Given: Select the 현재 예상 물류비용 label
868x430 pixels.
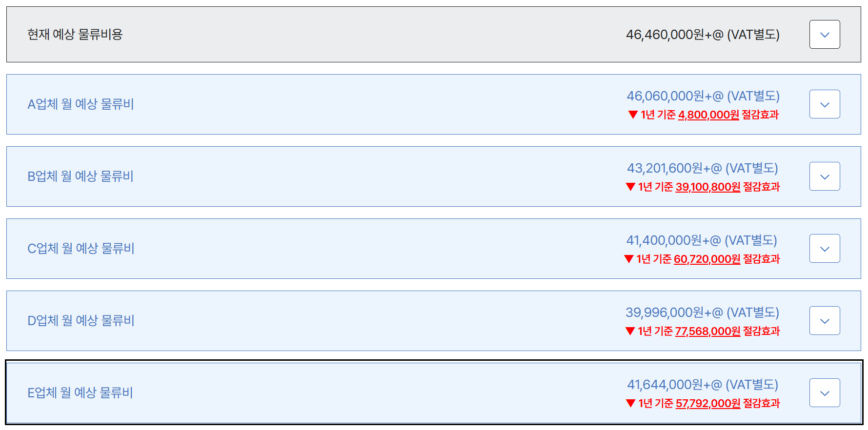Looking at the screenshot, I should coord(75,35).
